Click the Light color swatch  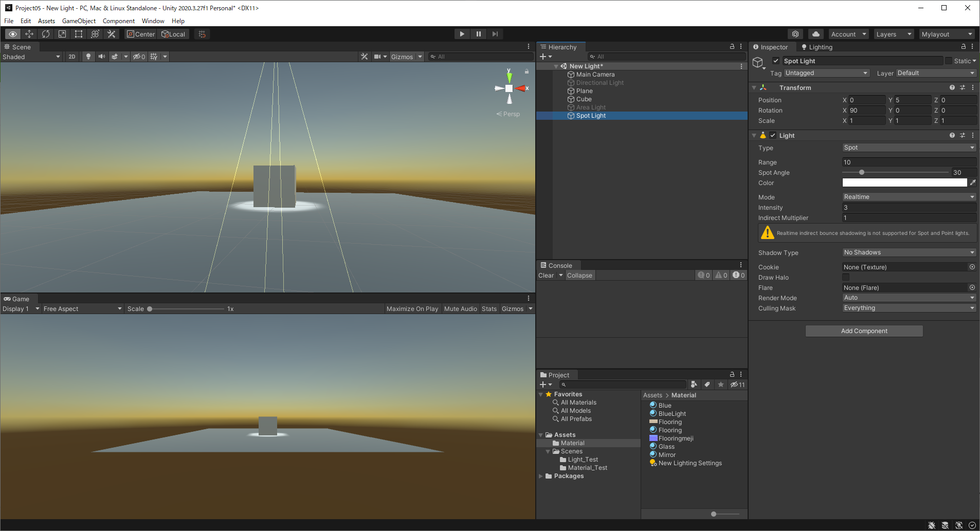coord(904,182)
